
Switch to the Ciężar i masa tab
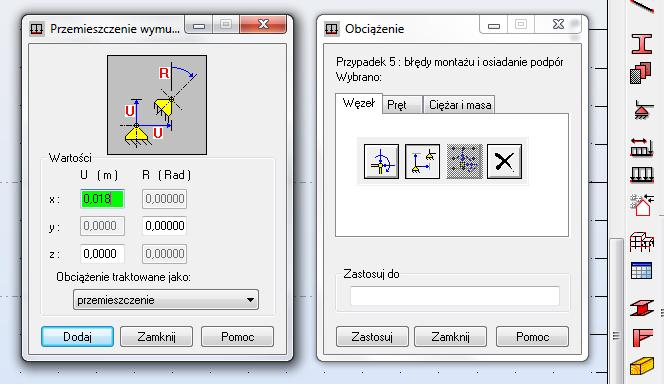(x=460, y=105)
